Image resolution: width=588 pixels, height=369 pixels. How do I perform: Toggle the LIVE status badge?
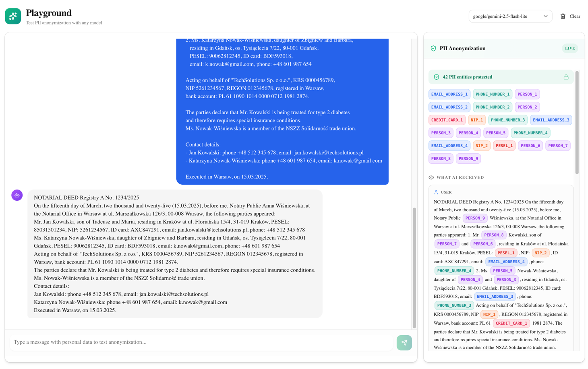pos(569,48)
